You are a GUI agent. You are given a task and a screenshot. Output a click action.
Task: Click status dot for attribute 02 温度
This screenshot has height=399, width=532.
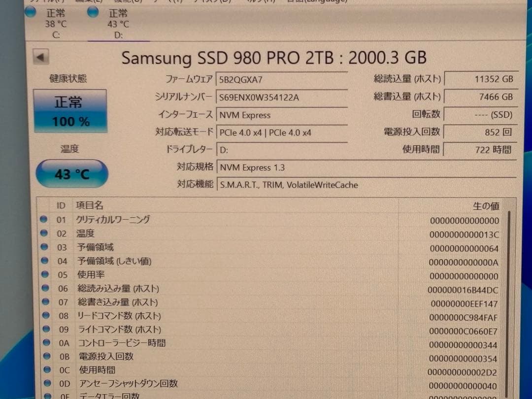pos(44,233)
